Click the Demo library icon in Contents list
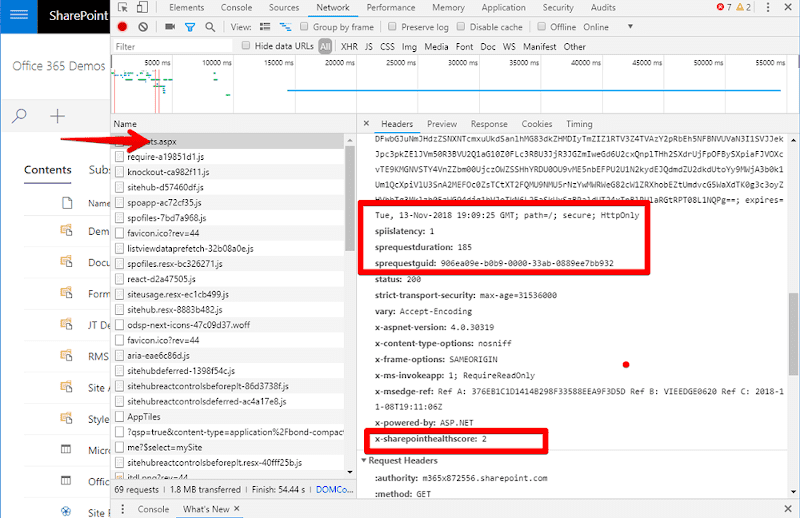The height and width of the screenshot is (518, 800). [66, 230]
